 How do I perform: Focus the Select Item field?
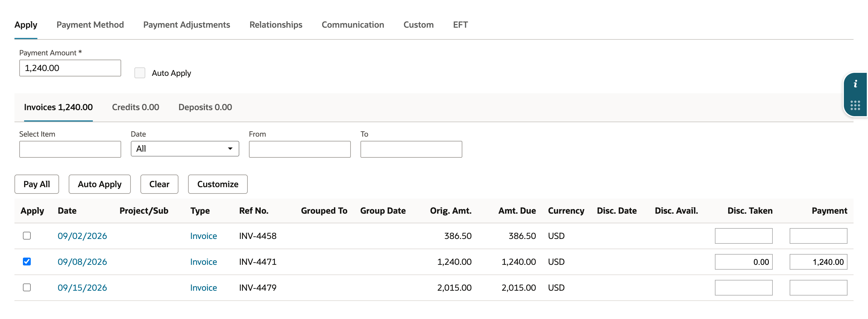click(x=70, y=149)
